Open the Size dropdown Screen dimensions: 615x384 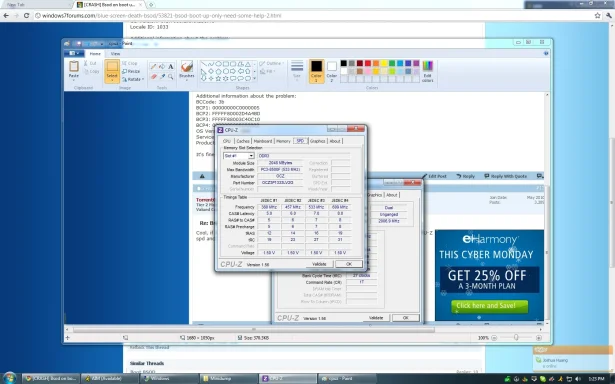tap(297, 71)
